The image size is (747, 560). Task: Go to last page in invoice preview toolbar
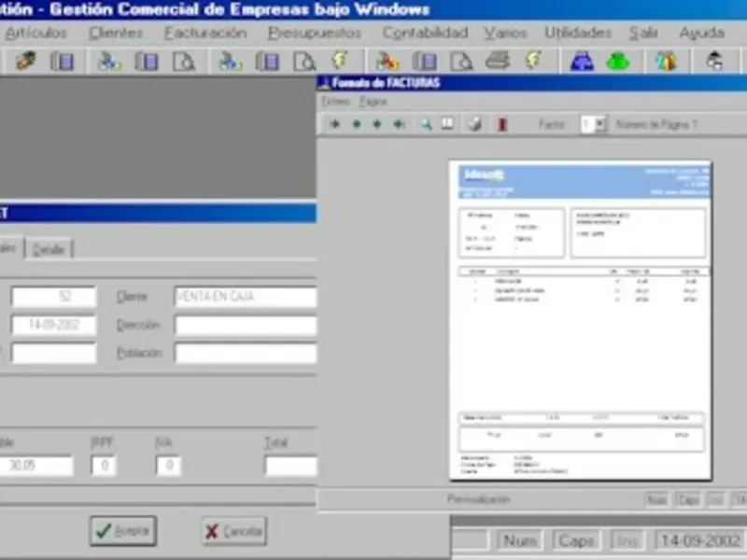coord(399,124)
